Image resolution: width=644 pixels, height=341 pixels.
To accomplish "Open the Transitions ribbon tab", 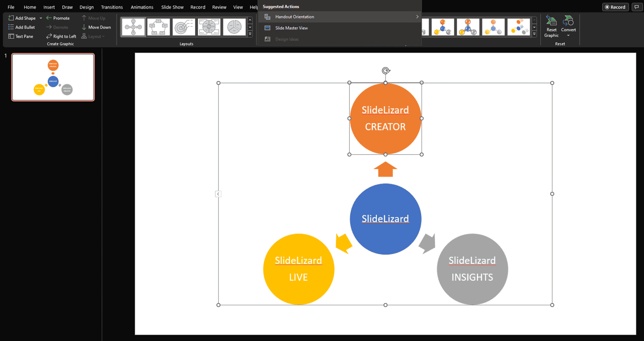I will pos(112,7).
